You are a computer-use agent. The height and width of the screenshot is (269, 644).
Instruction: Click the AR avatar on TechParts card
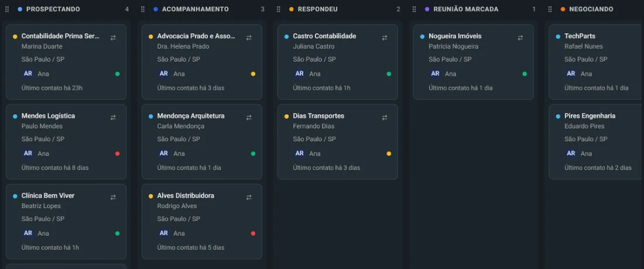click(x=571, y=74)
